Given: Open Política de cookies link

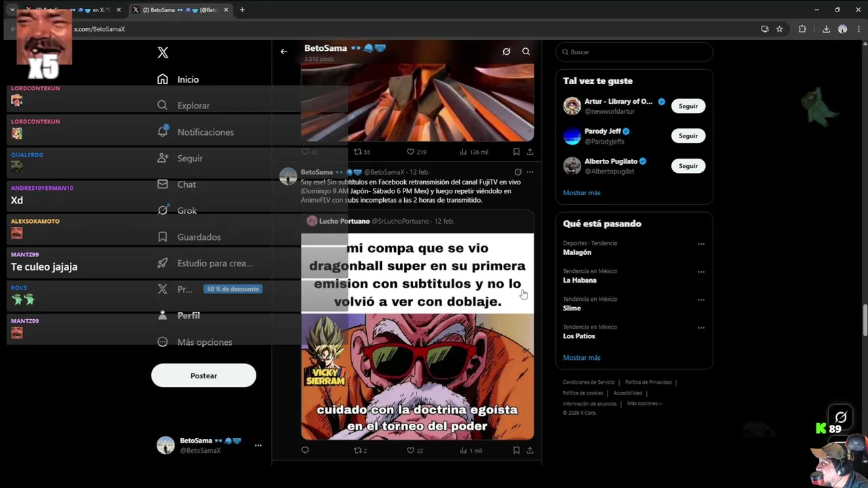Looking at the screenshot, I should [x=583, y=393].
